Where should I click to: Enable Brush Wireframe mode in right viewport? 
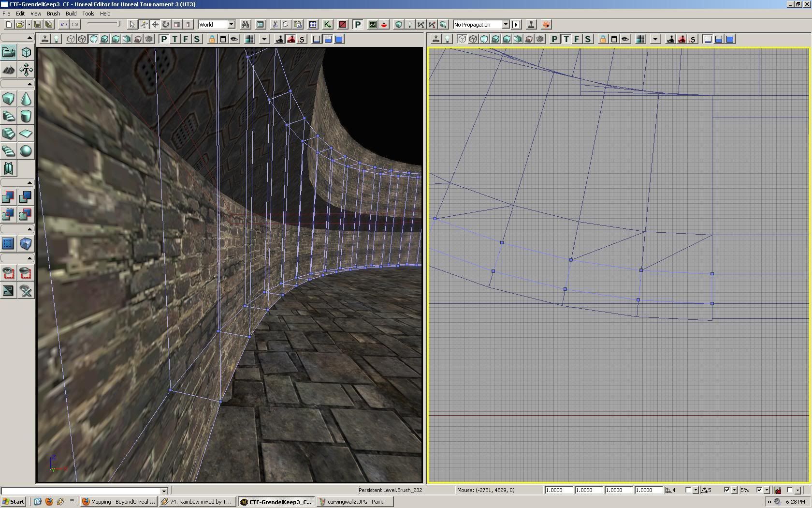coord(462,39)
